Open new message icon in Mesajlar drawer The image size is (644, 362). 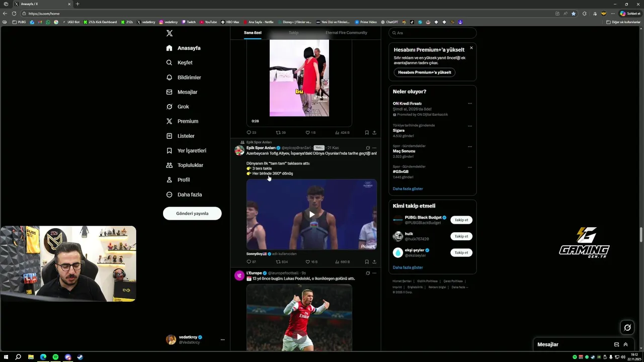click(616, 344)
